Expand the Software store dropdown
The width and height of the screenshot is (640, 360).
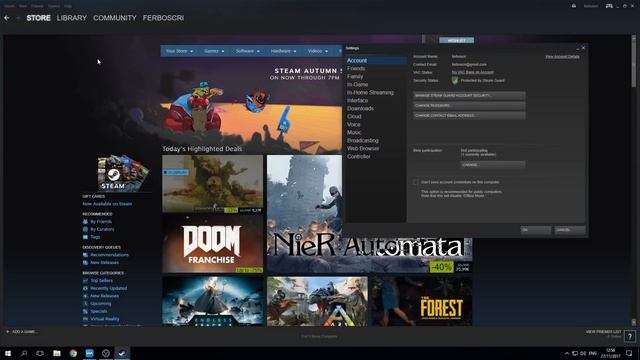[x=247, y=51]
